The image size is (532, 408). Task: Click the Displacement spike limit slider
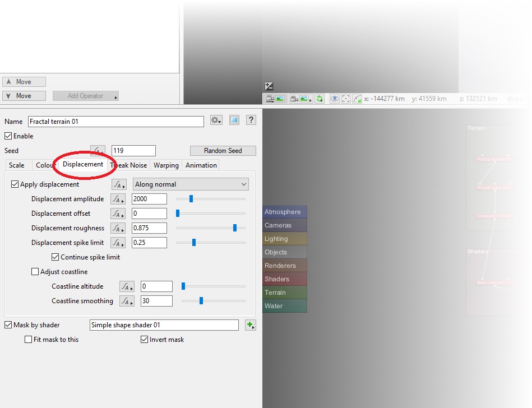tap(211, 243)
